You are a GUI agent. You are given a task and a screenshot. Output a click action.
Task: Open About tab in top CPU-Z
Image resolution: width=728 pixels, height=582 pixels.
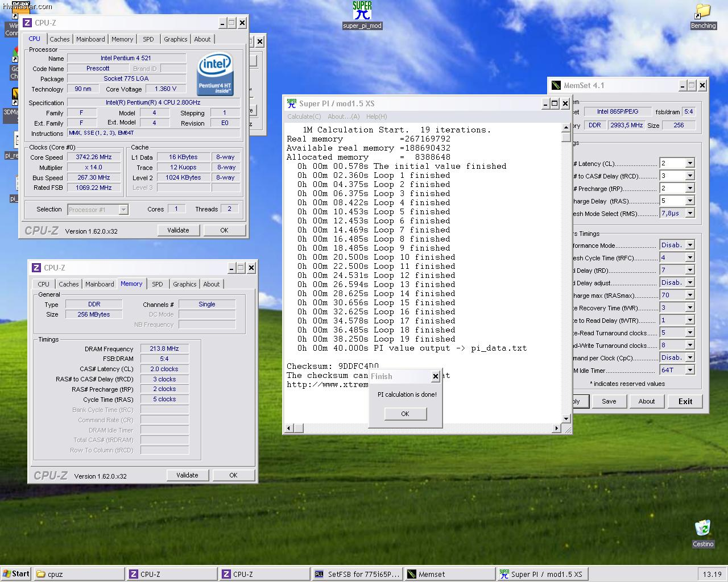point(202,39)
